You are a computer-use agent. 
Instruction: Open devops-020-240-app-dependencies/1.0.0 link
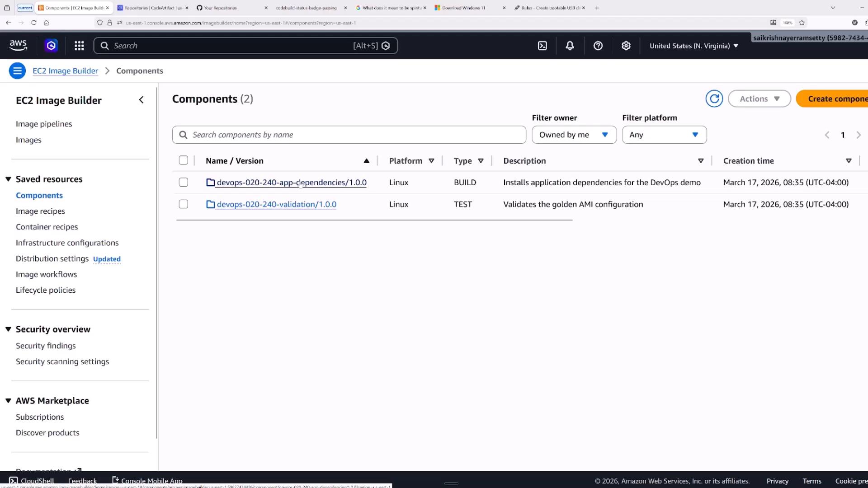point(291,183)
